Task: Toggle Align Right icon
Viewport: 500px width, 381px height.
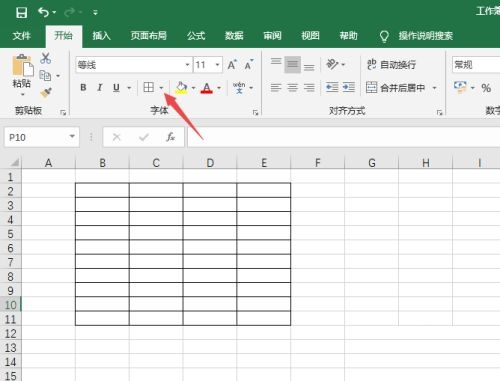Action: pos(309,88)
